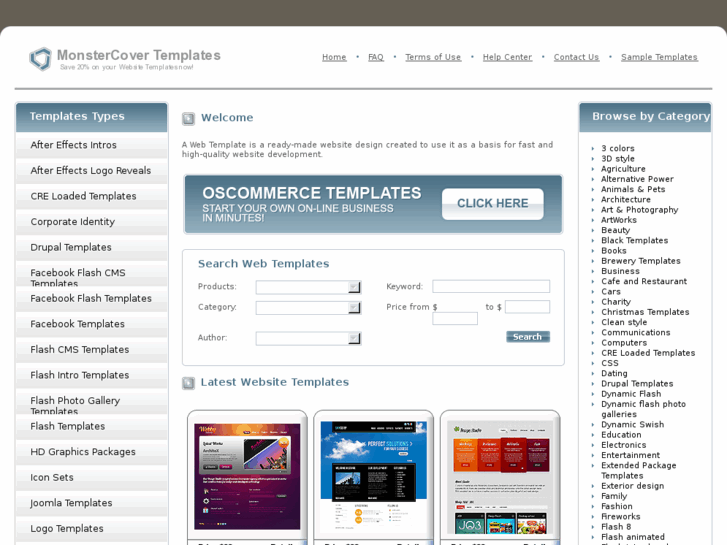This screenshot has width=727, height=545.
Task: Browse the Fireworks category
Action: pos(620,516)
